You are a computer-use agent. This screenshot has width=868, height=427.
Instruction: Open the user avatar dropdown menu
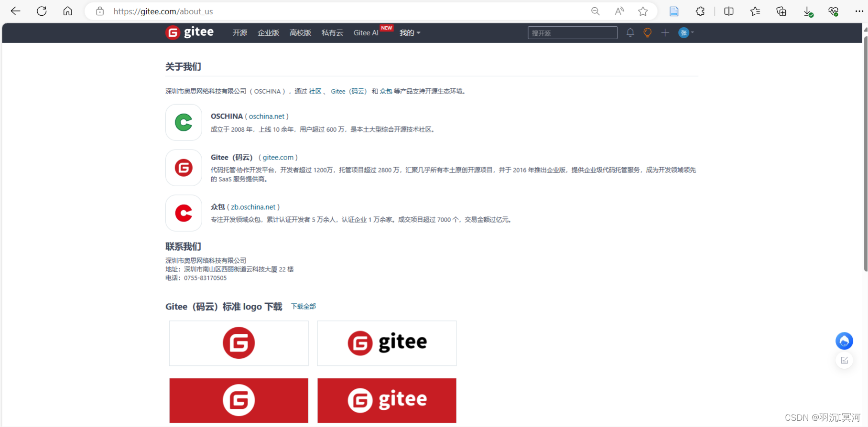(x=686, y=32)
